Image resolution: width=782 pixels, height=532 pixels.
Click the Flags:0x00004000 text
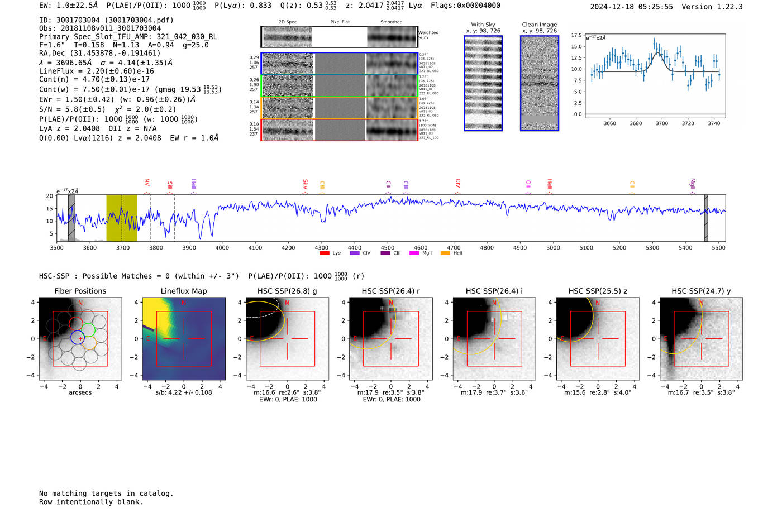click(x=465, y=6)
